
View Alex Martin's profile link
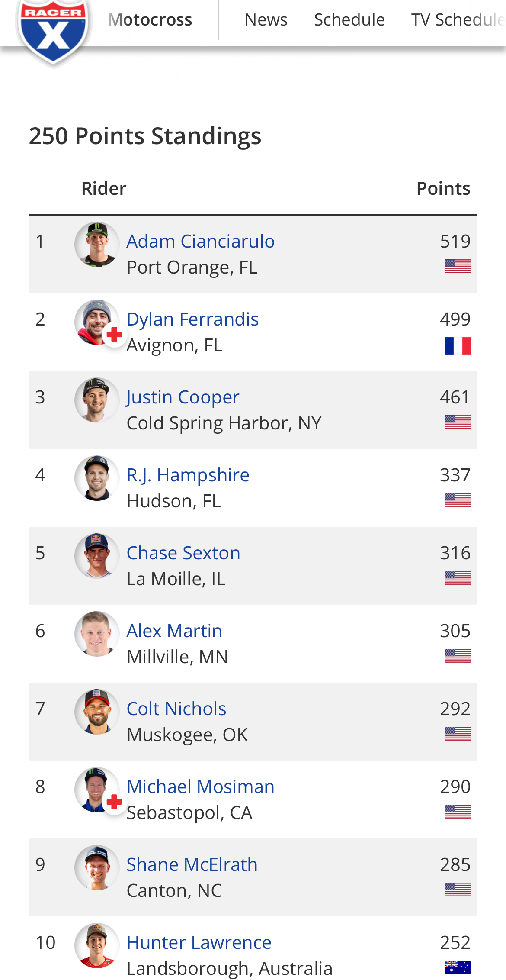(x=174, y=631)
